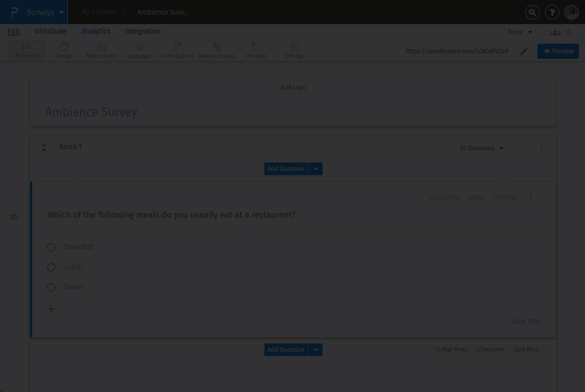Click the Bulk Edit link
Image resolution: width=585 pixels, height=392 pixels.
point(526,322)
